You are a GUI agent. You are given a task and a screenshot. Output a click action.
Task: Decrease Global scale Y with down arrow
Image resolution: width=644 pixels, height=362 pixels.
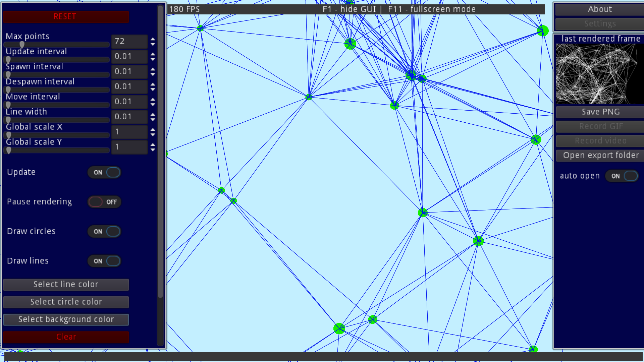pos(153,150)
